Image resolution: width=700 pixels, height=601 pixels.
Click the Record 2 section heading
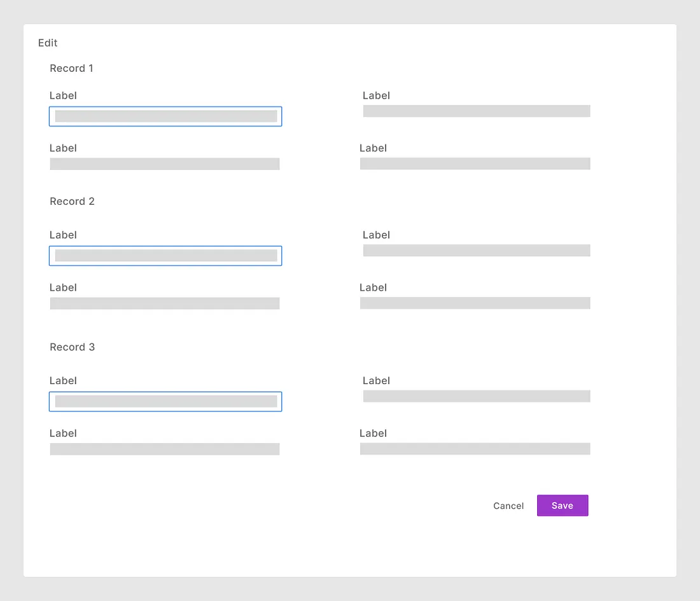pyautogui.click(x=72, y=201)
